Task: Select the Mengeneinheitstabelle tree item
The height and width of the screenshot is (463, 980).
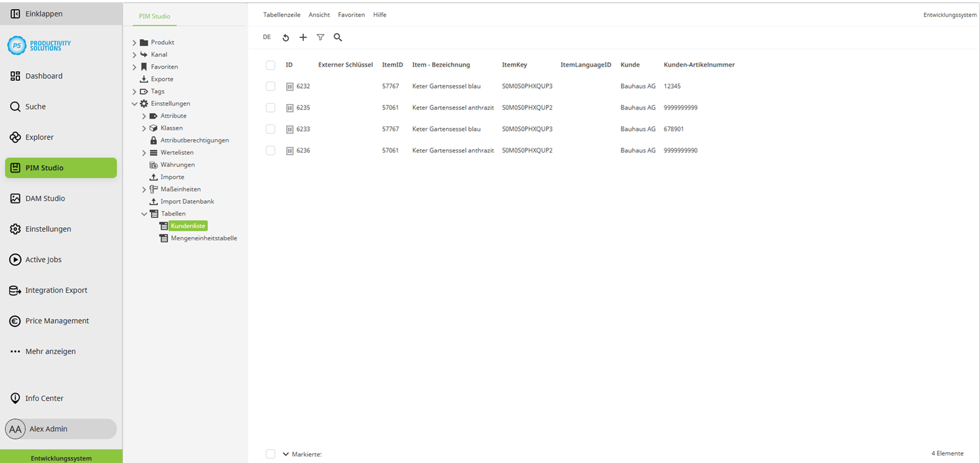Action: click(203, 238)
